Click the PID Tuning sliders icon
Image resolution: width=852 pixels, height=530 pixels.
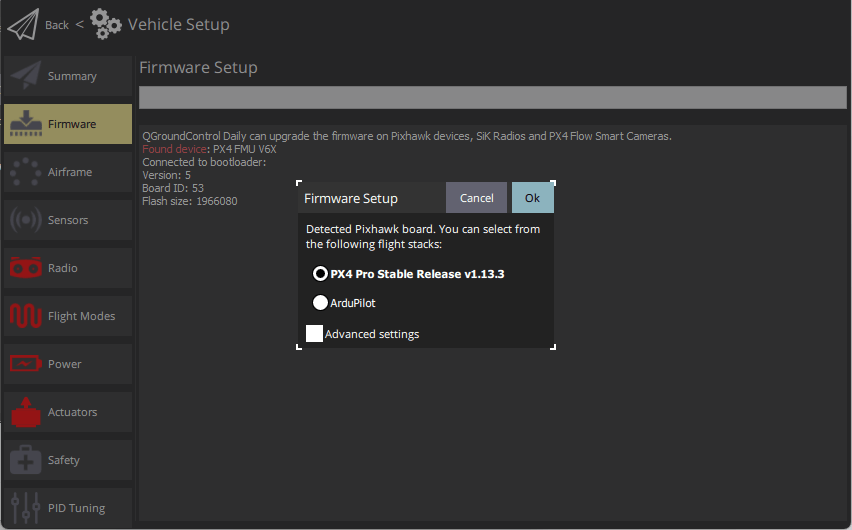25,507
